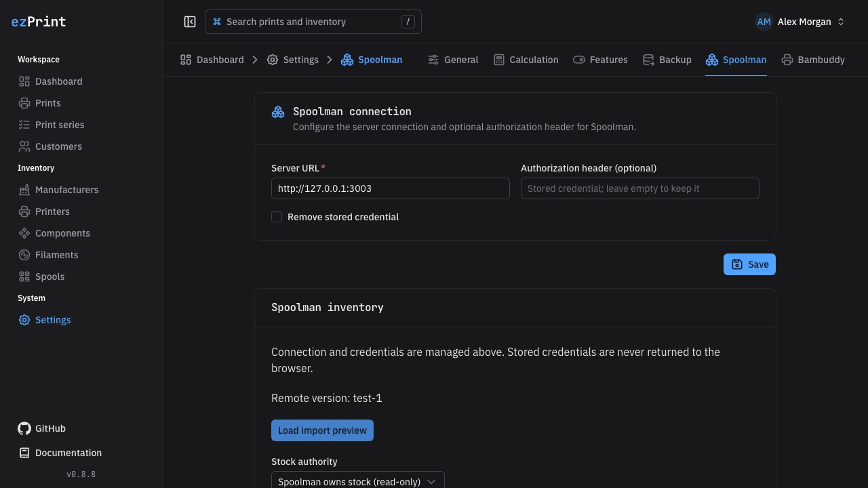868x488 pixels.
Task: Click the search command icon
Action: (217, 22)
